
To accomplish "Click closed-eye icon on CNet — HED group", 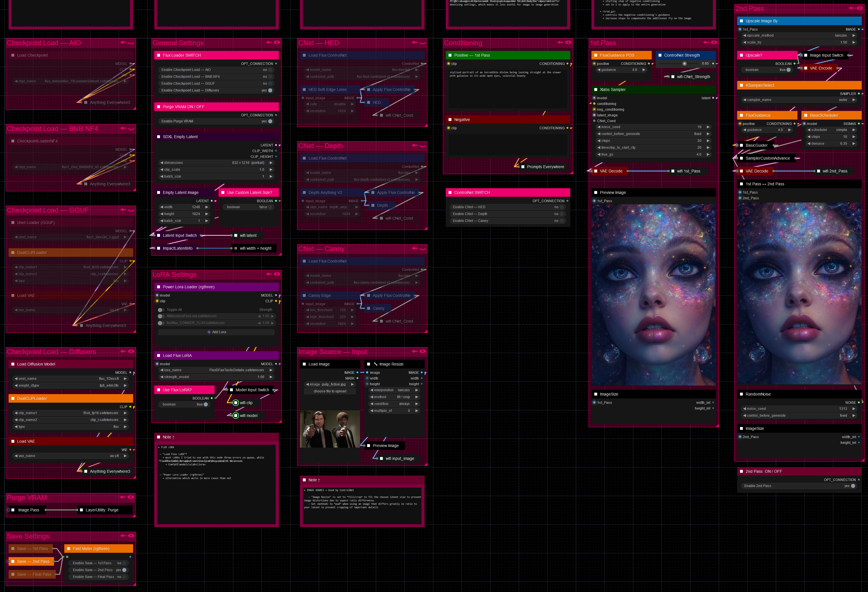I will (x=422, y=43).
